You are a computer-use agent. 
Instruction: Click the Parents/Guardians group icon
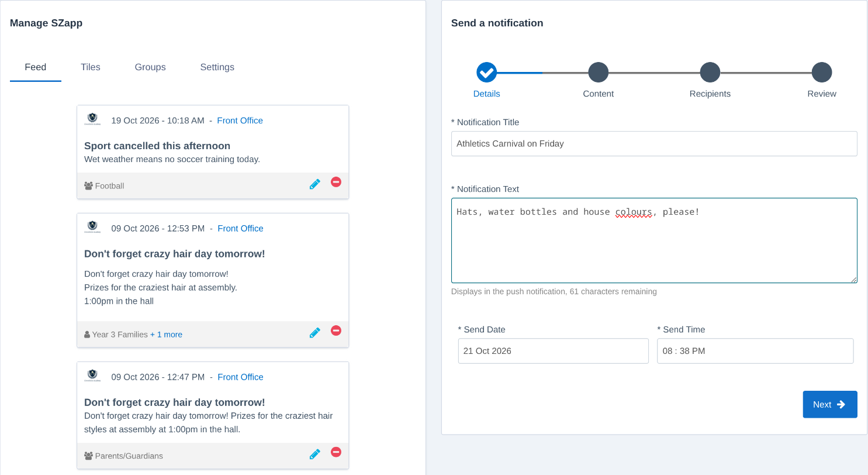[x=89, y=456]
